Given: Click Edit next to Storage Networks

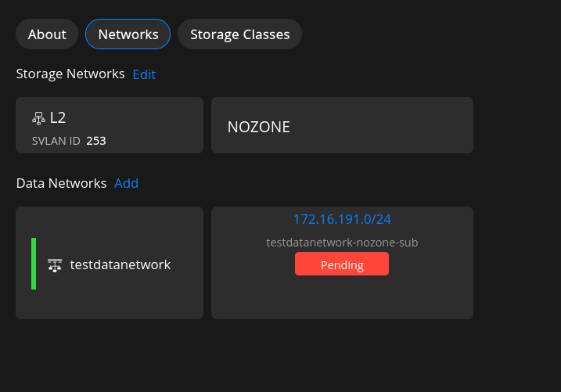Looking at the screenshot, I should pyautogui.click(x=144, y=74).
